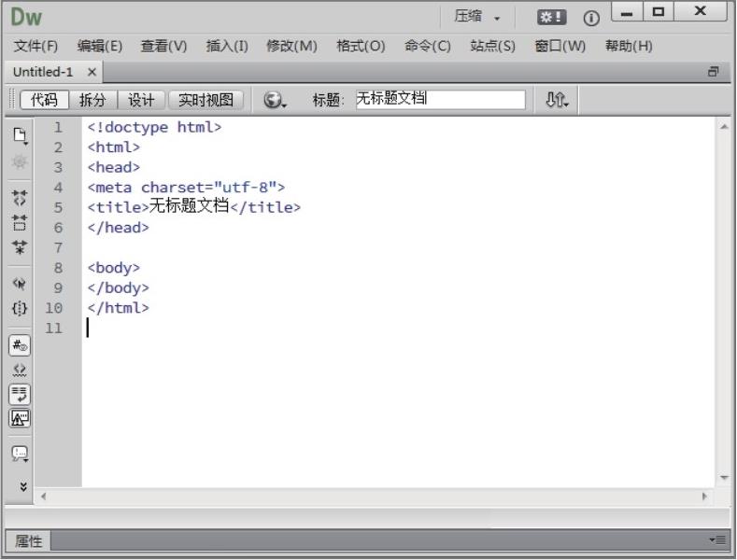Click the Preview in Browser globe icon

[275, 100]
